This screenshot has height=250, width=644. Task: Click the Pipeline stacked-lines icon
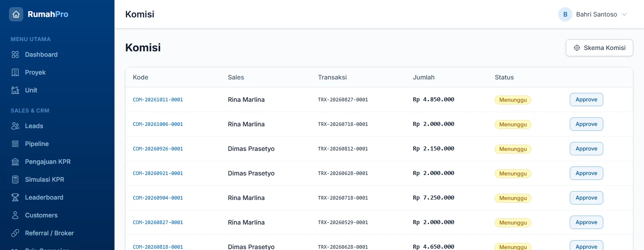point(15,144)
